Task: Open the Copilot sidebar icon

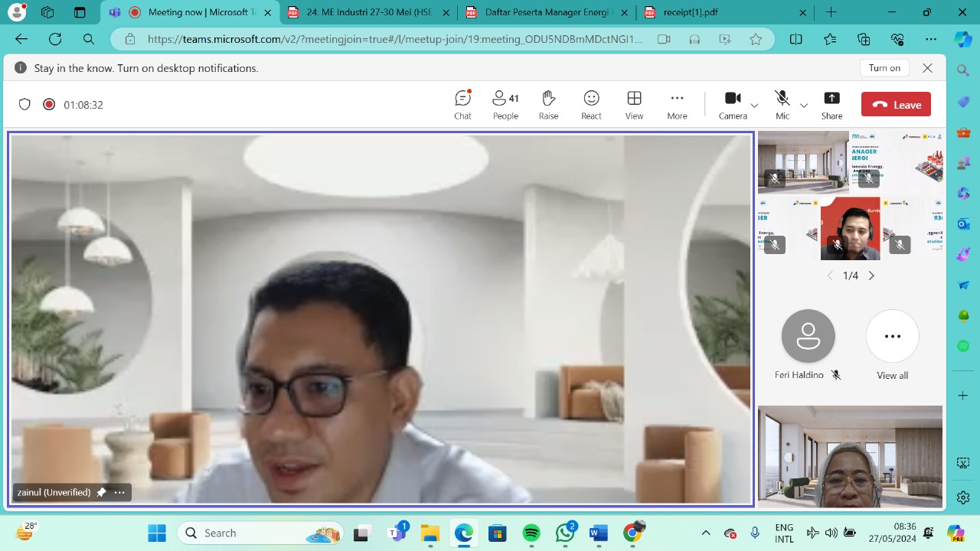Action: click(963, 39)
